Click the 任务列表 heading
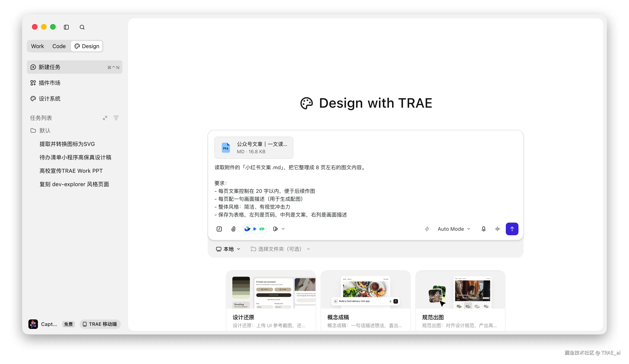The image size is (629, 364). tap(41, 118)
